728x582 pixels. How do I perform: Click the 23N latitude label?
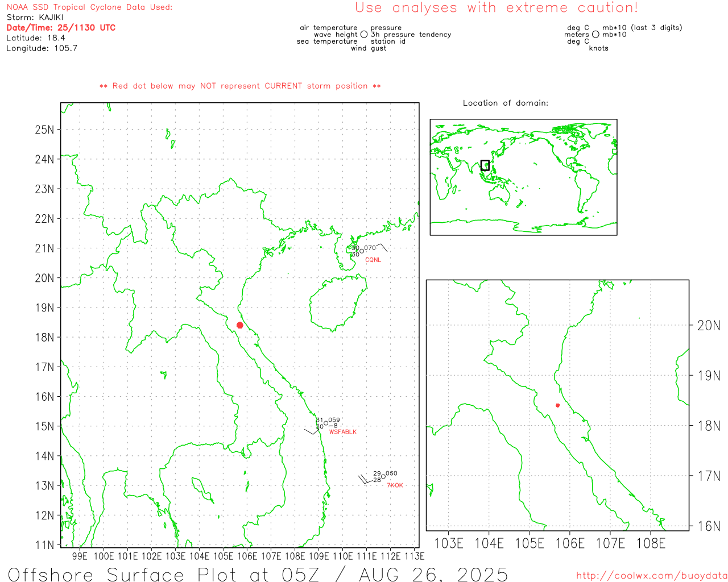pyautogui.click(x=45, y=189)
